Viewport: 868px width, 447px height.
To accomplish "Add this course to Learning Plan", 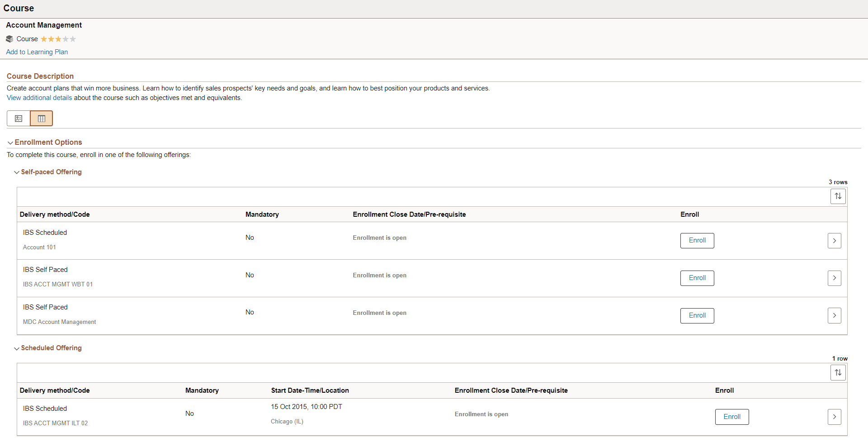I will (37, 52).
